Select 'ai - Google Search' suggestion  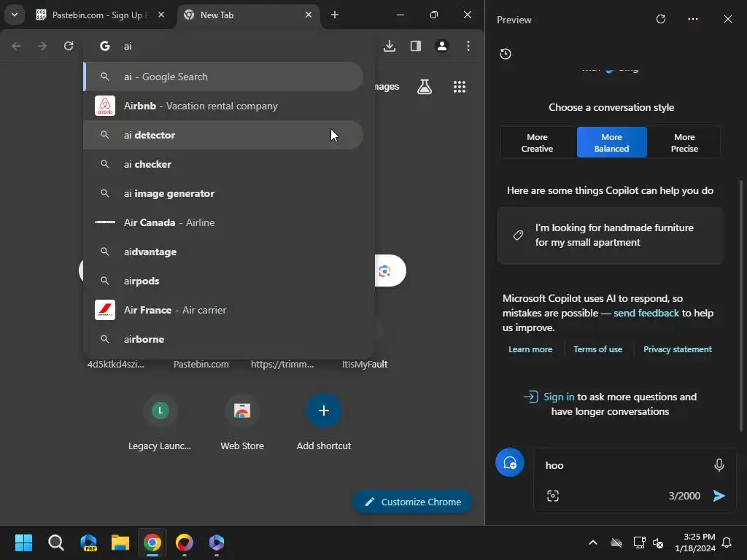tap(223, 77)
